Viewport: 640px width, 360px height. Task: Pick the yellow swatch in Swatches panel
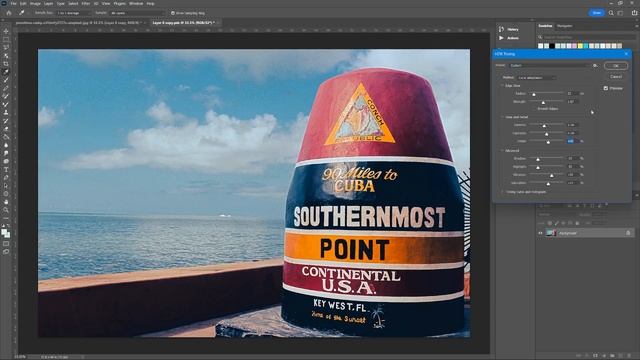coord(580,46)
